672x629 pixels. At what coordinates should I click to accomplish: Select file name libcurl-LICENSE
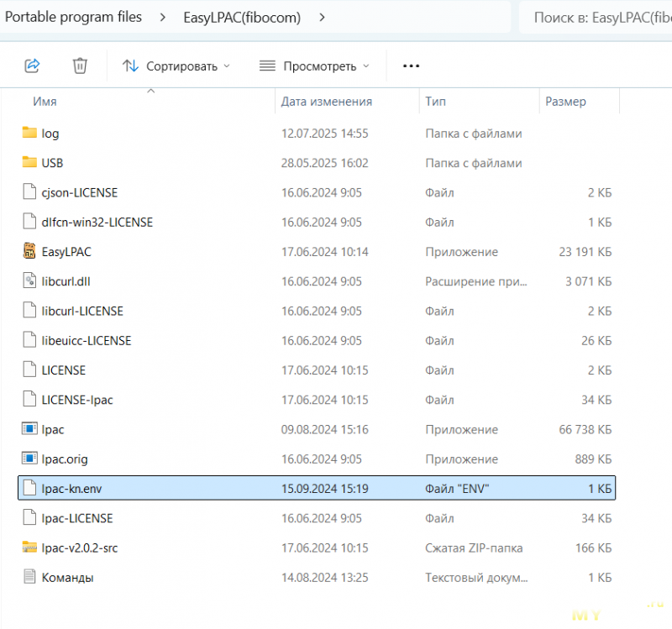tap(82, 311)
